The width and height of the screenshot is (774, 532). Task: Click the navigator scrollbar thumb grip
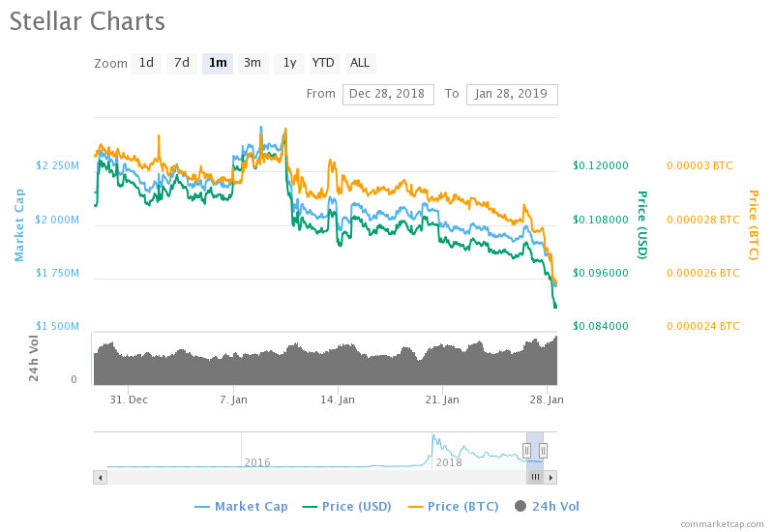(535, 477)
